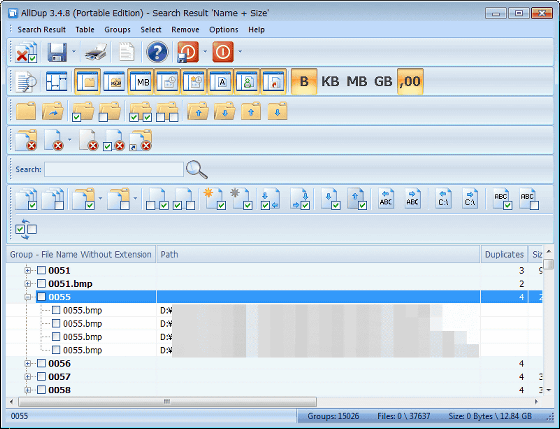Screen dimensions: 560x429
Task: Click the ABC checked file icon
Action: (502, 199)
